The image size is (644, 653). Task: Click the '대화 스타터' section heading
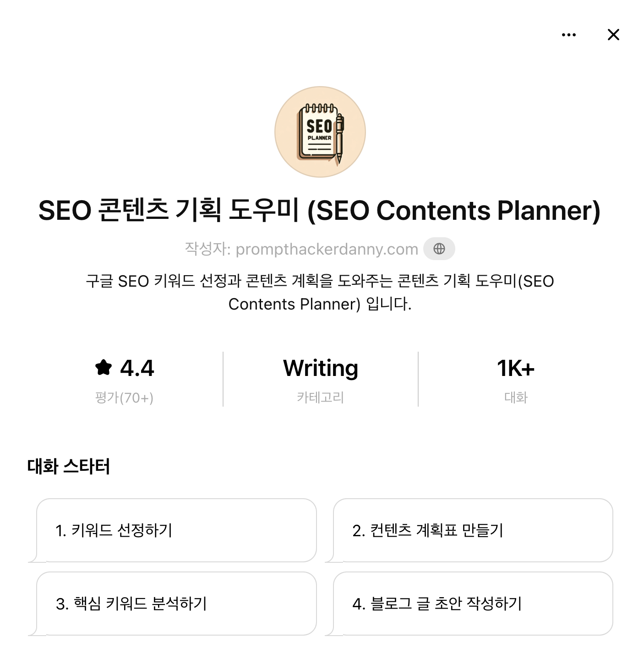click(x=69, y=467)
